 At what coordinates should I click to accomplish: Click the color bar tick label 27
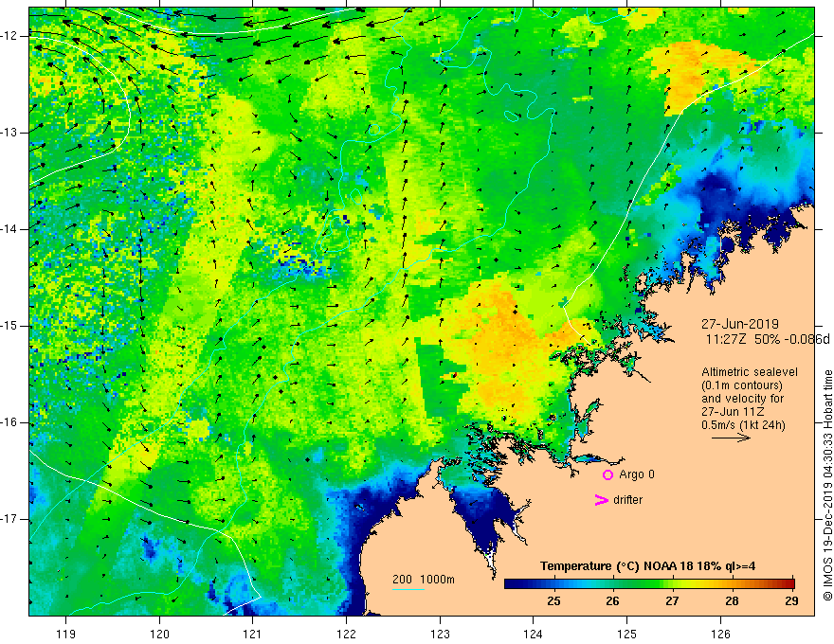coord(672,601)
